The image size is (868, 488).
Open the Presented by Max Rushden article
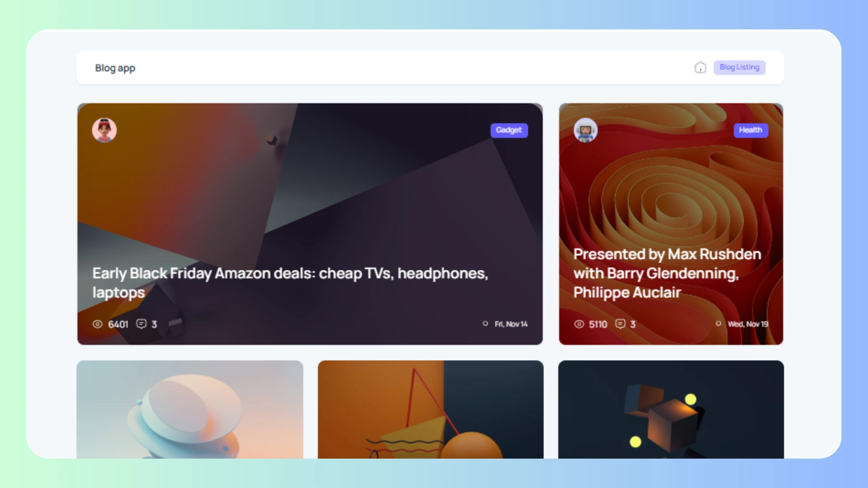pyautogui.click(x=667, y=273)
